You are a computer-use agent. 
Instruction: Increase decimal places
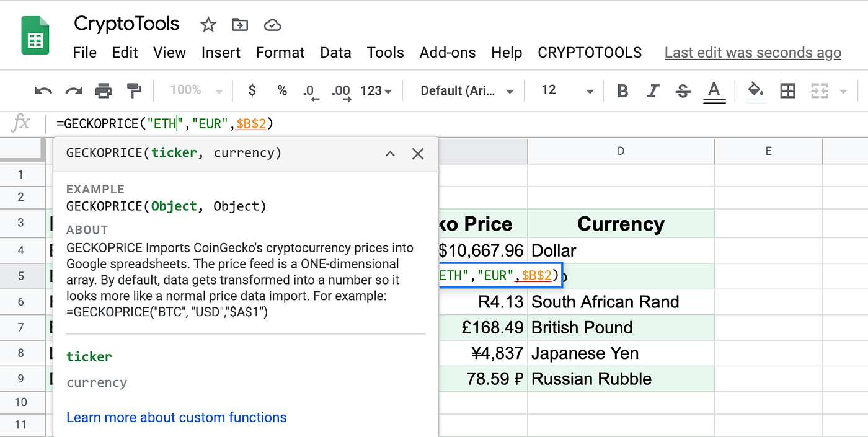(x=342, y=92)
